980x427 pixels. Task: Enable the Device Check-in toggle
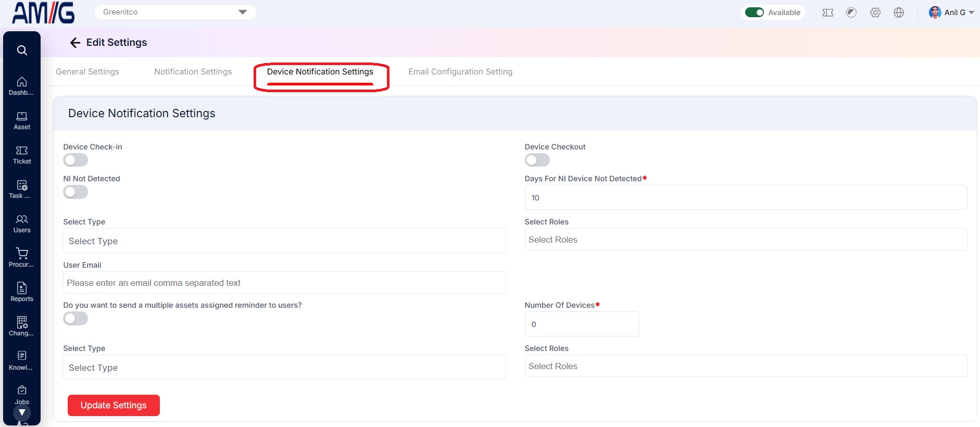(x=76, y=160)
